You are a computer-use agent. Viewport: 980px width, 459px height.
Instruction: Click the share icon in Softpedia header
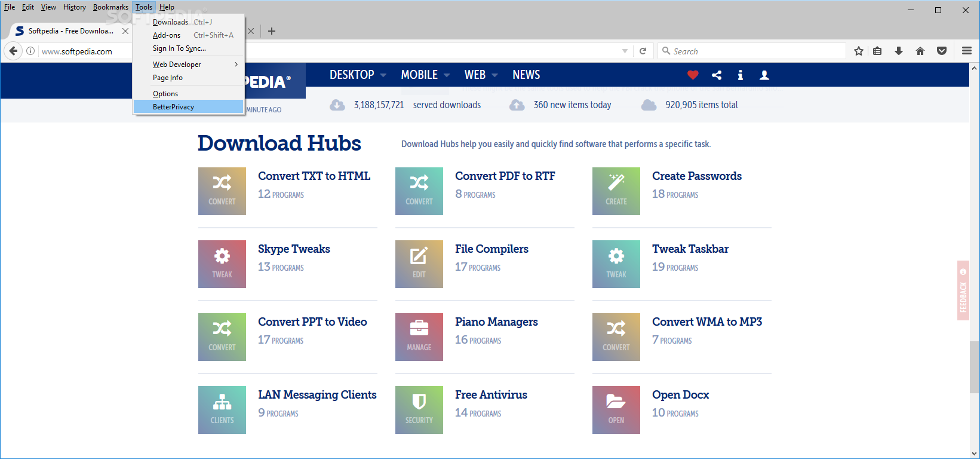717,75
